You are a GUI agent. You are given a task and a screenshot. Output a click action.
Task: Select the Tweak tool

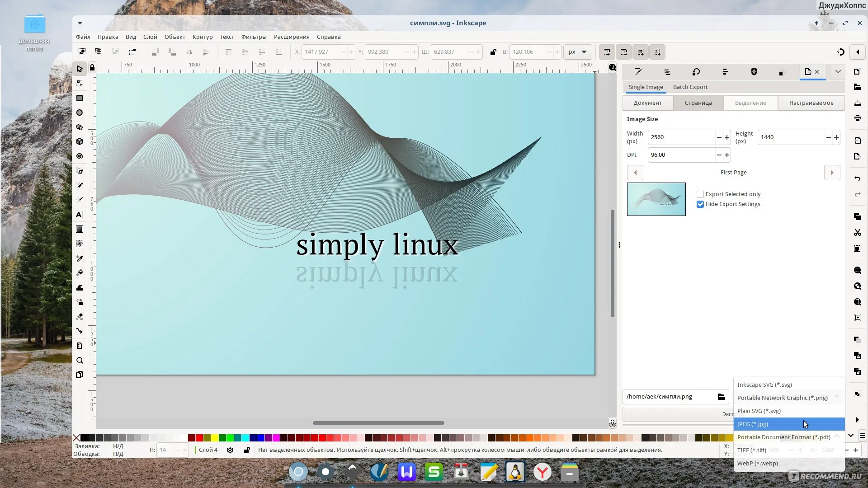[80, 287]
